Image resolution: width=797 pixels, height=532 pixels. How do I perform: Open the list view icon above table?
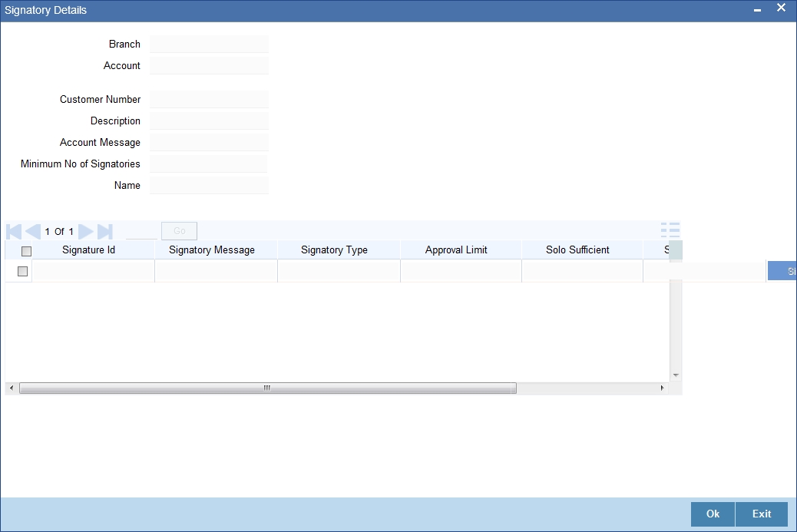[670, 230]
